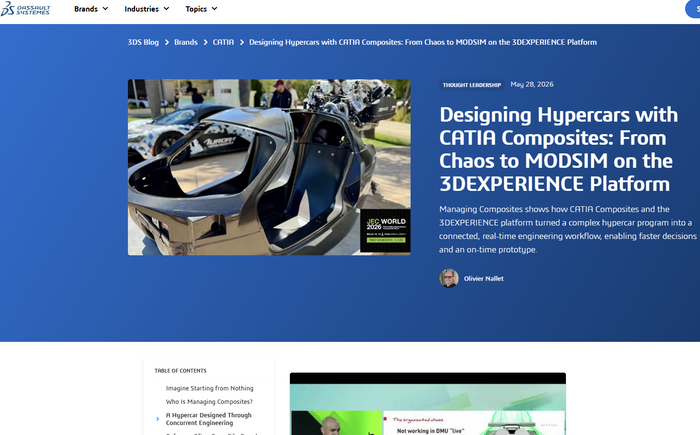
Task: Click the article summary paragraph
Action: tap(567, 229)
